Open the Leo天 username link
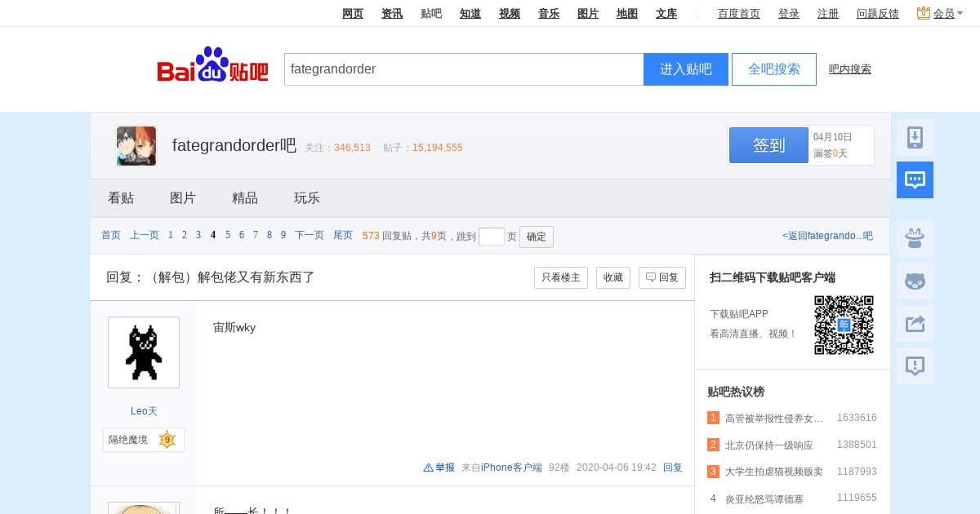The width and height of the screenshot is (980, 514). click(x=144, y=411)
